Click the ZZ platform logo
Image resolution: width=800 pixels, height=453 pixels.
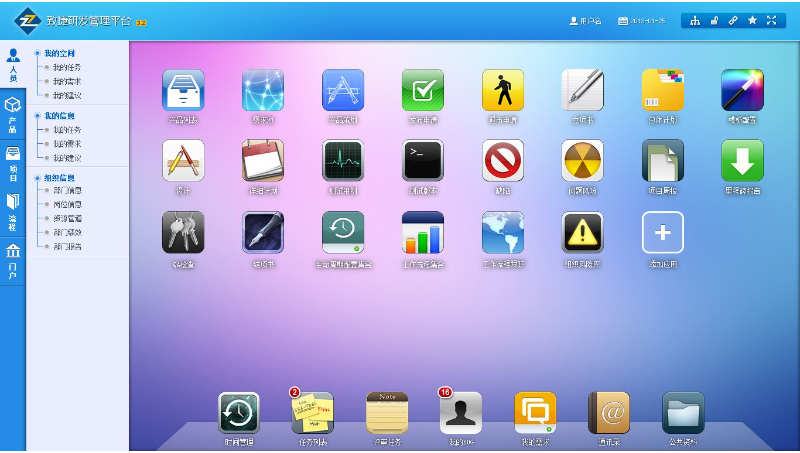pyautogui.click(x=27, y=21)
